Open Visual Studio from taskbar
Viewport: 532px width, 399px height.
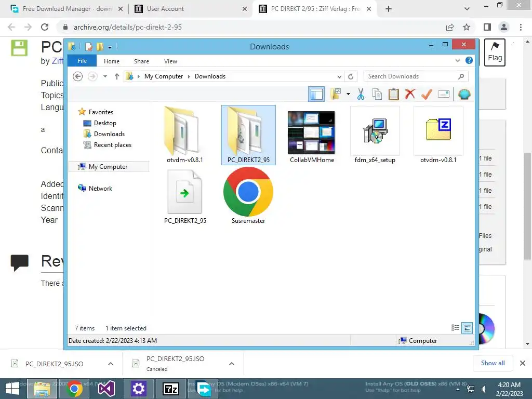click(x=106, y=389)
